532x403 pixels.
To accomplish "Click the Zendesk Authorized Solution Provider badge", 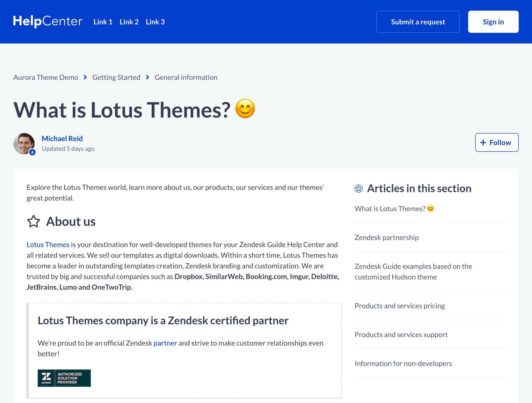I will click(x=64, y=378).
